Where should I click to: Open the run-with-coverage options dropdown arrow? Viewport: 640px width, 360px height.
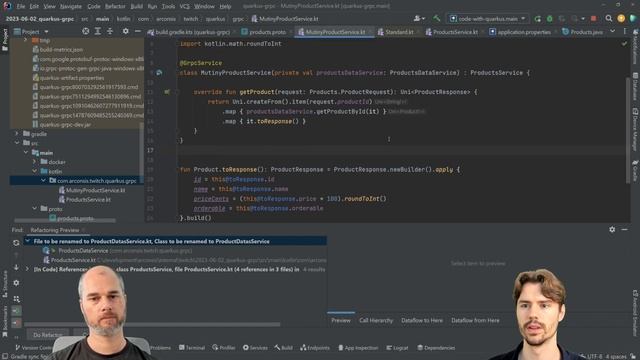(583, 19)
